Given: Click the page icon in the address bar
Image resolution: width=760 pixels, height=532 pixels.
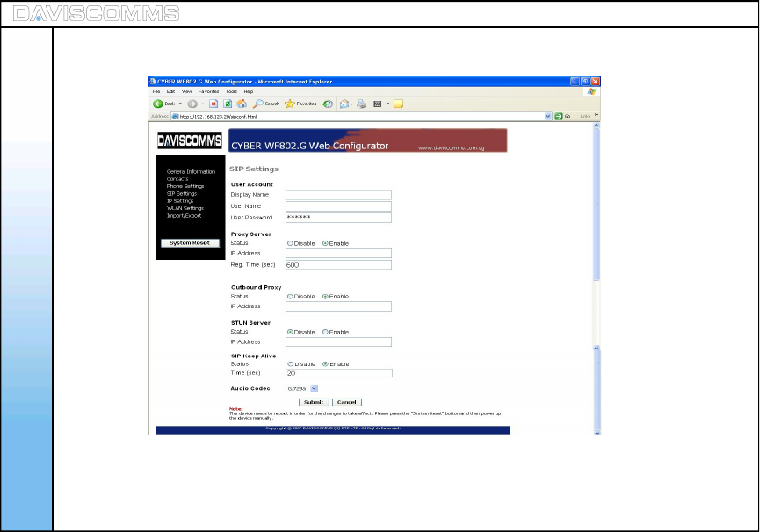Looking at the screenshot, I should pyautogui.click(x=176, y=116).
